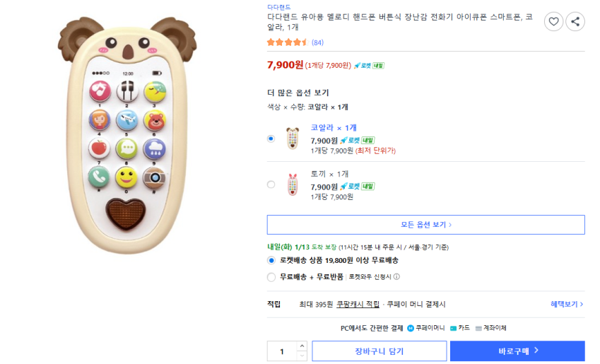
Task: Open 혜택보기 benefits details
Action: [x=567, y=304]
